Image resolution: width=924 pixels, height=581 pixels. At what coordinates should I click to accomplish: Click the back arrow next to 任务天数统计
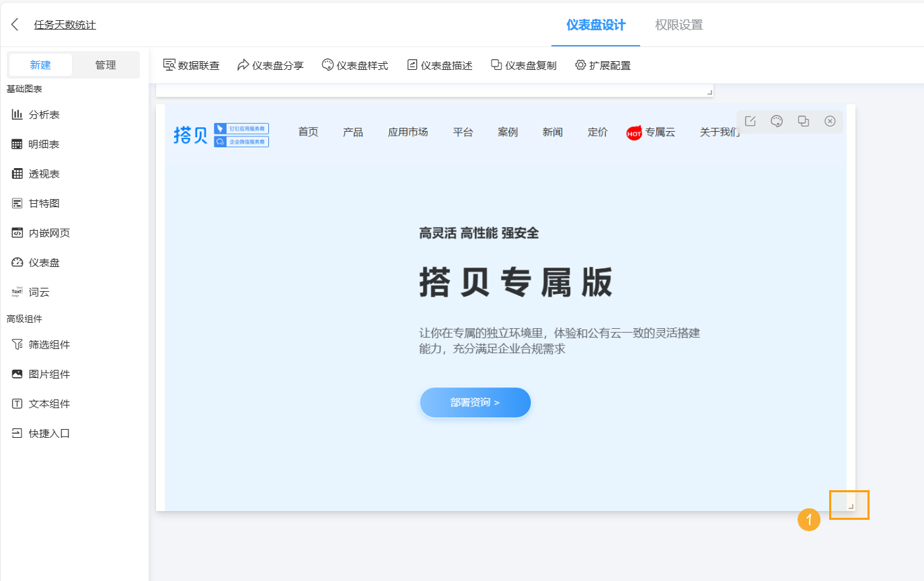(x=15, y=24)
